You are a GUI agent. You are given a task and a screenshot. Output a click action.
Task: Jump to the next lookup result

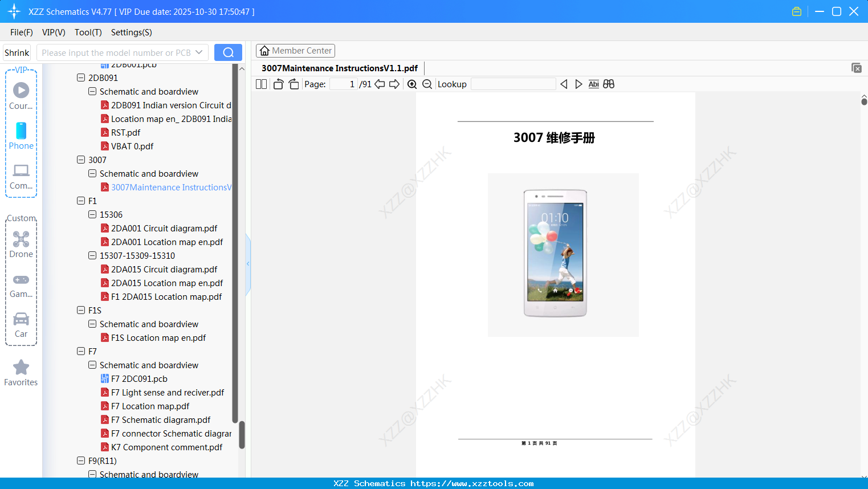coord(578,84)
